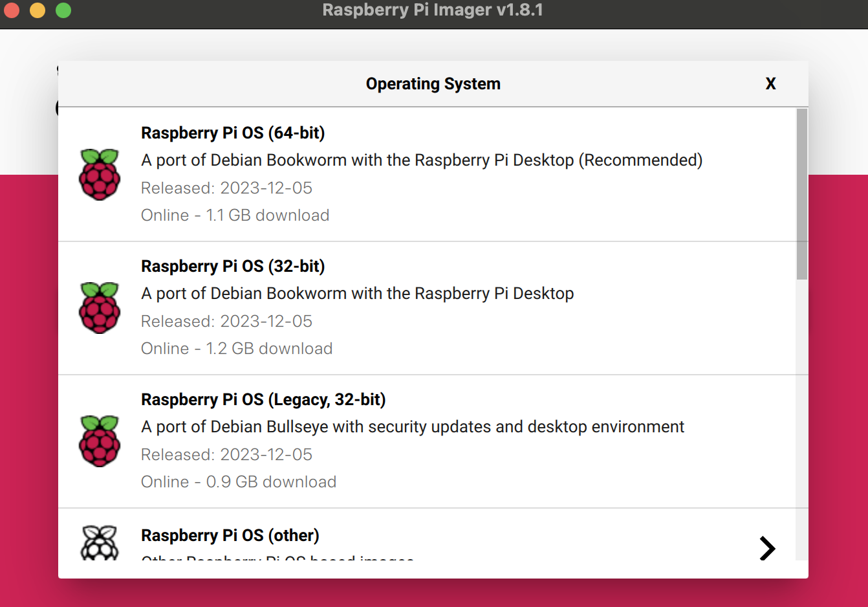
Task: Click 'Online - 1.2 GB download' text
Action: click(x=237, y=348)
